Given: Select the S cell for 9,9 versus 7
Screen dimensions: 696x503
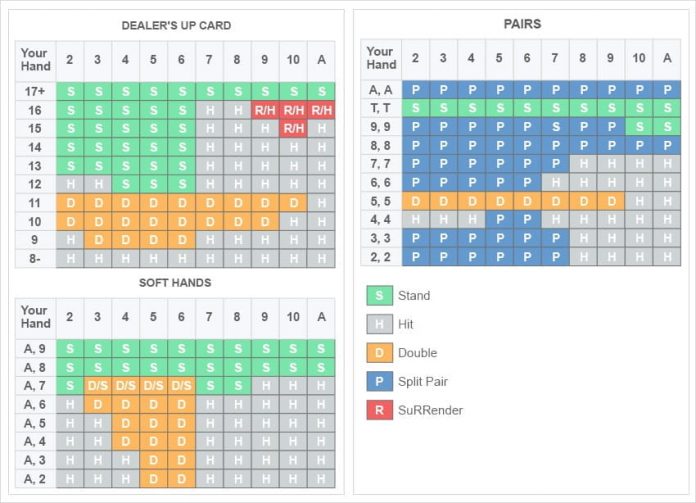Looking at the screenshot, I should tap(557, 127).
